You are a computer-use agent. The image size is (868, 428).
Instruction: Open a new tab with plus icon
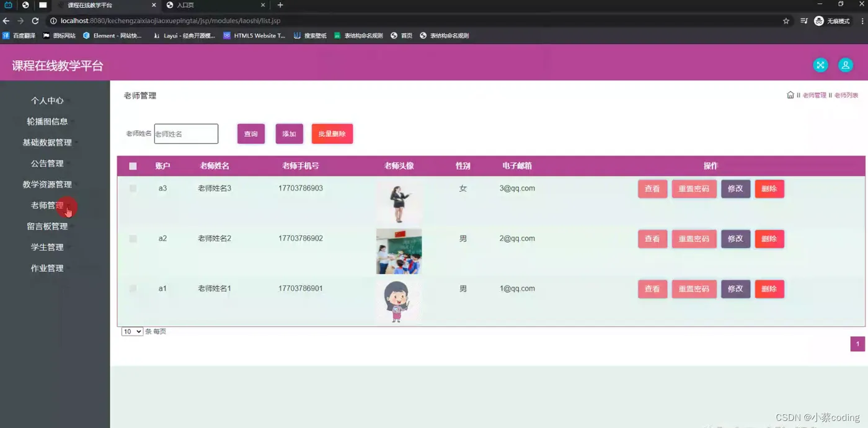280,5
